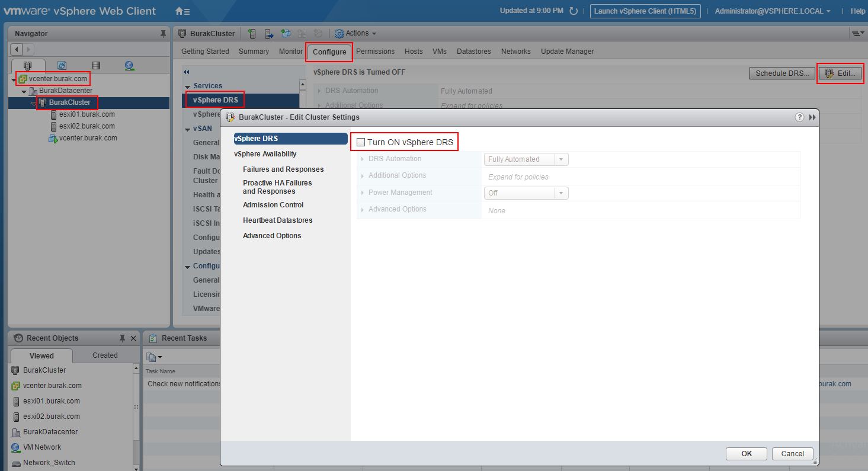Open the help icon in the Edit Cluster Settings dialog
This screenshot has width=868, height=471.
click(x=799, y=117)
